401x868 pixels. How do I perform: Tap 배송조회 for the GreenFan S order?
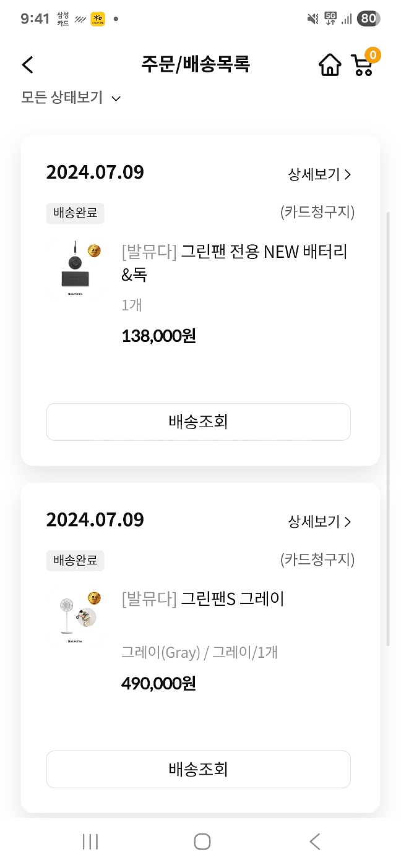tap(198, 769)
